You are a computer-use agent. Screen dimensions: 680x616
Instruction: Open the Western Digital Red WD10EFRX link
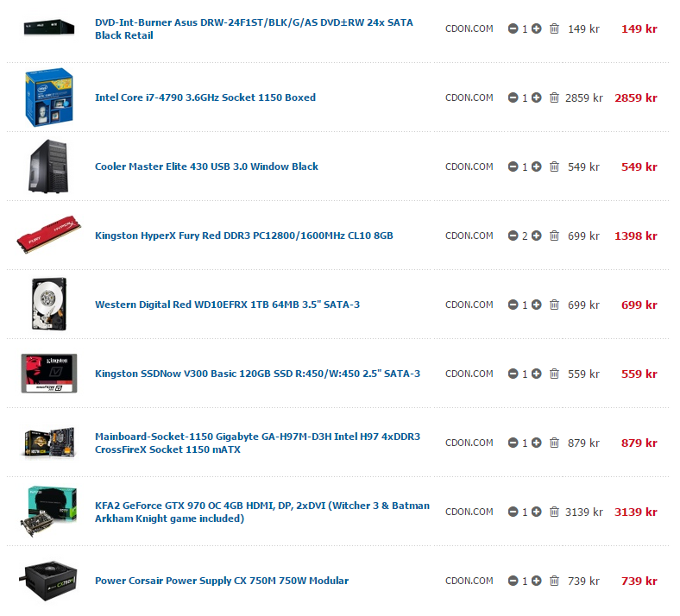click(227, 305)
